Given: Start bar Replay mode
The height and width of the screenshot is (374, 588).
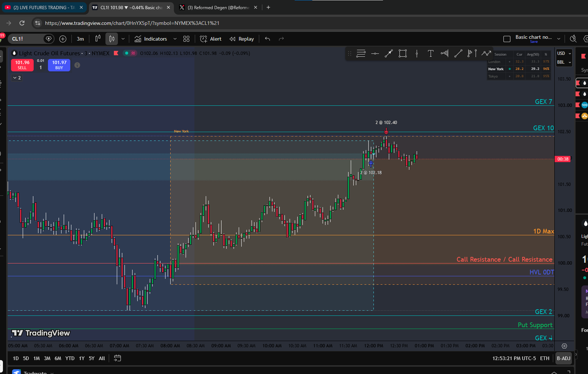Looking at the screenshot, I should pyautogui.click(x=242, y=39).
